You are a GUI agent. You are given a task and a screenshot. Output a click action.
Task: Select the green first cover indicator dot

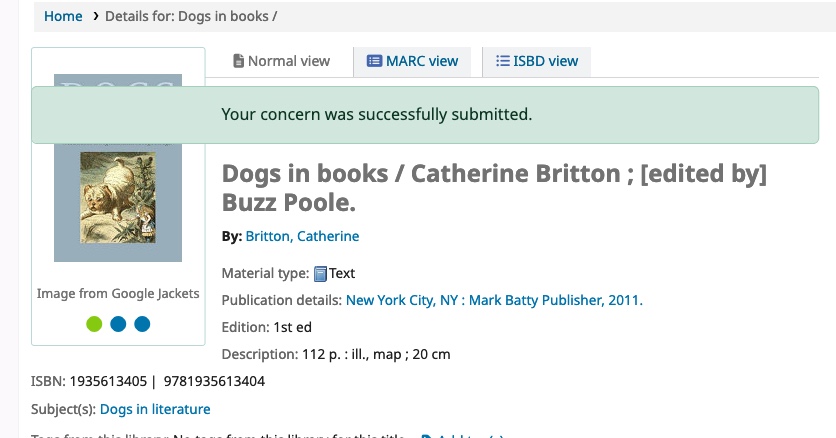[x=94, y=324]
